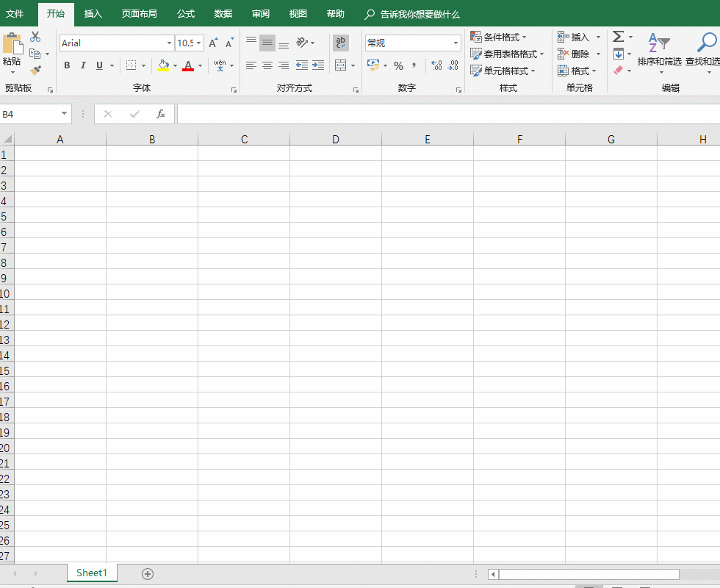Click the insert function fx icon
Screen dimensions: 720x588
coord(161,114)
